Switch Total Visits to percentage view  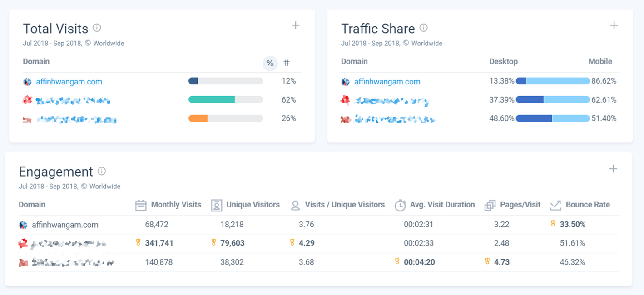[x=270, y=63]
